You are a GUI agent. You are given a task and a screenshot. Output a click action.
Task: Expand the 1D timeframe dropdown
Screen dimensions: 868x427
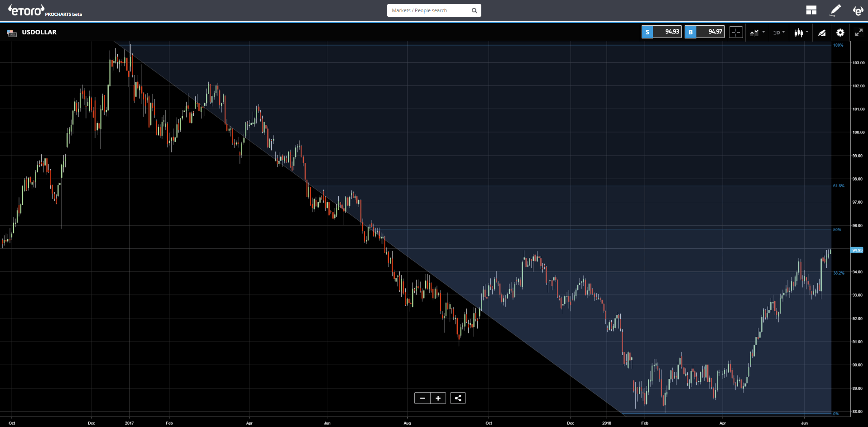pyautogui.click(x=779, y=32)
